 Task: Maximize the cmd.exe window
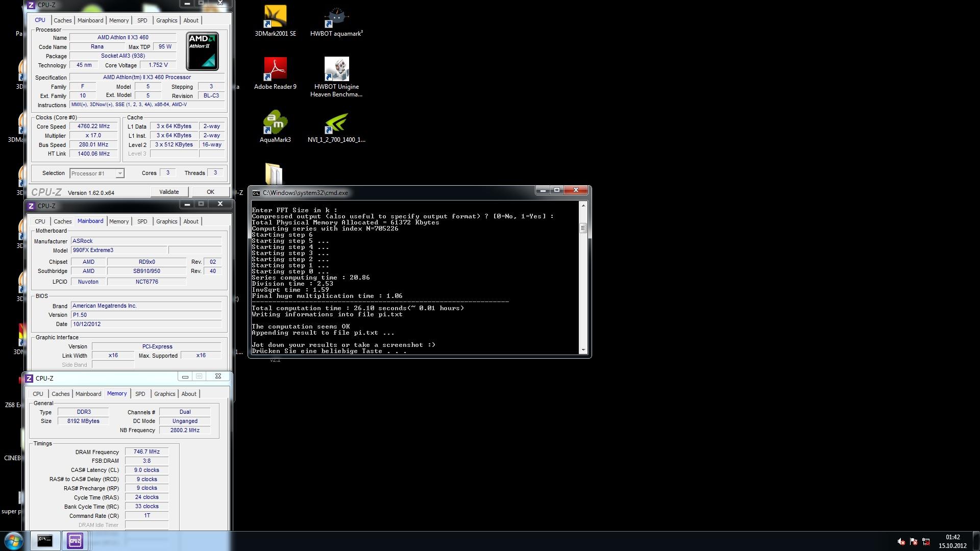tap(557, 190)
